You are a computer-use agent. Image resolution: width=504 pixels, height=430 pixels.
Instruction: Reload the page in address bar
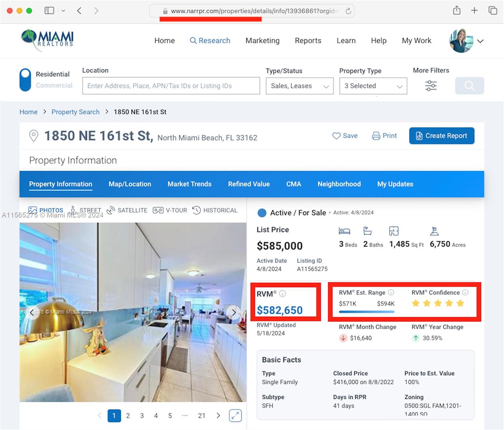pos(348,11)
